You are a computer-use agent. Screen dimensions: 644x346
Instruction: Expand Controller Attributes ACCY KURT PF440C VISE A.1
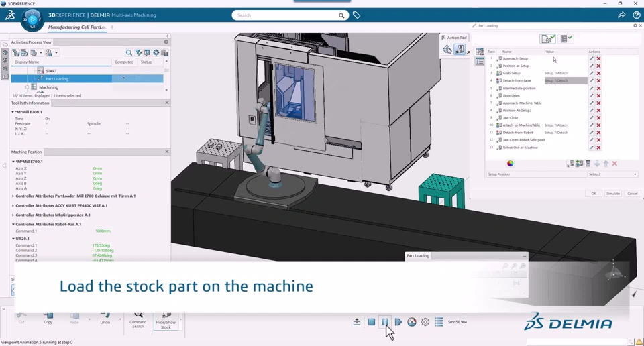coord(13,206)
